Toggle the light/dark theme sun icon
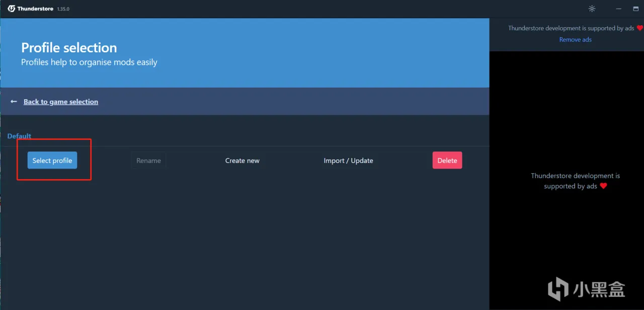This screenshot has width=644, height=310. pyautogui.click(x=592, y=9)
